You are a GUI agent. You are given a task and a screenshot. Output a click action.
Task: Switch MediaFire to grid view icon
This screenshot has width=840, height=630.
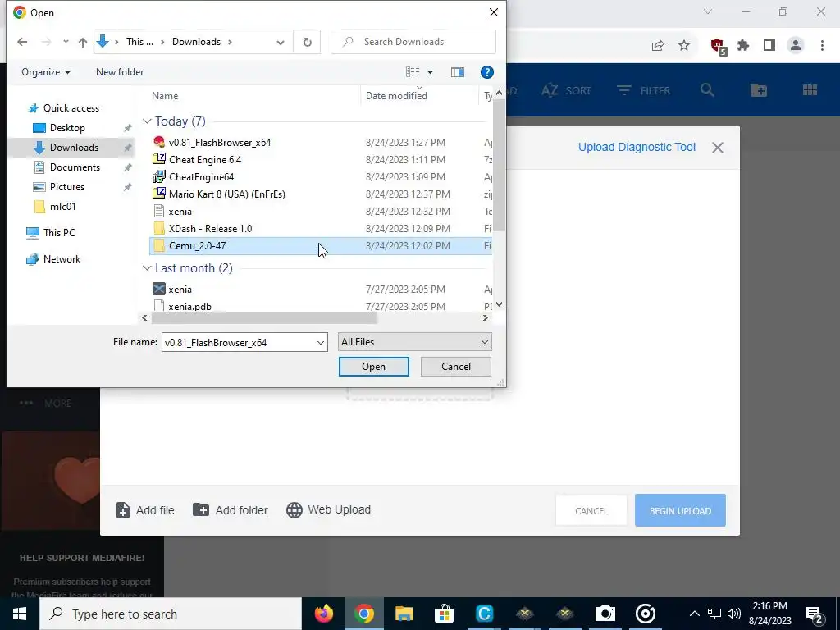tap(810, 90)
